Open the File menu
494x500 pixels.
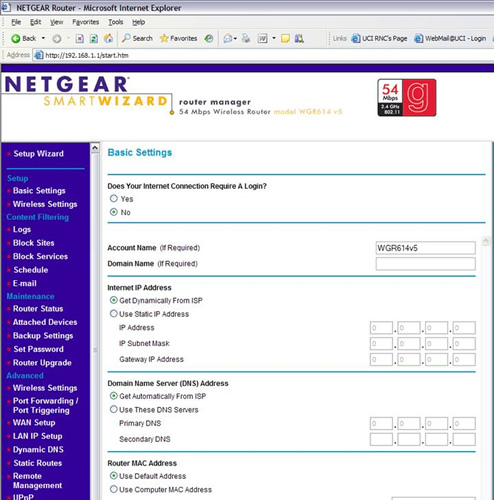pos(16,22)
